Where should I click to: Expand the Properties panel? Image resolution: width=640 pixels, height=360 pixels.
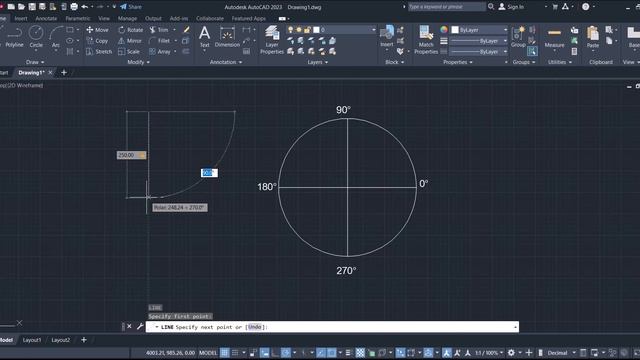(x=458, y=62)
